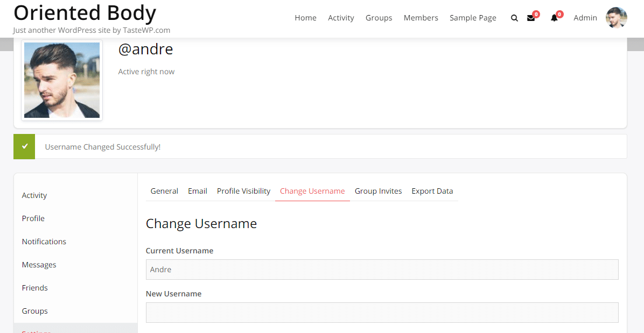Click inside the New Username field
This screenshot has height=333, width=644.
click(x=382, y=313)
